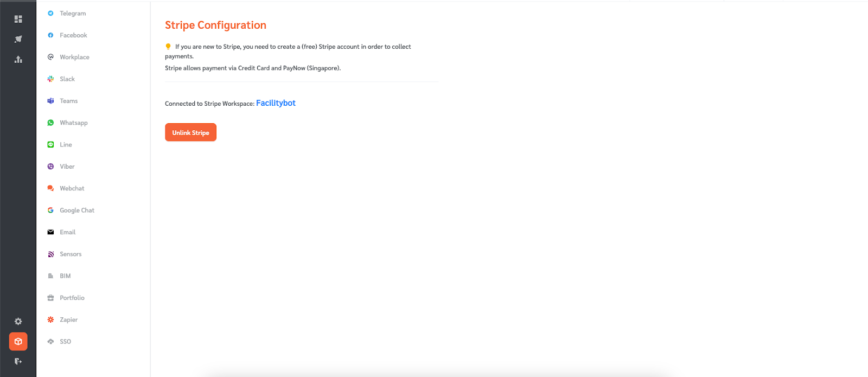Click the Teams icon
The height and width of the screenshot is (377, 868).
pyautogui.click(x=50, y=101)
